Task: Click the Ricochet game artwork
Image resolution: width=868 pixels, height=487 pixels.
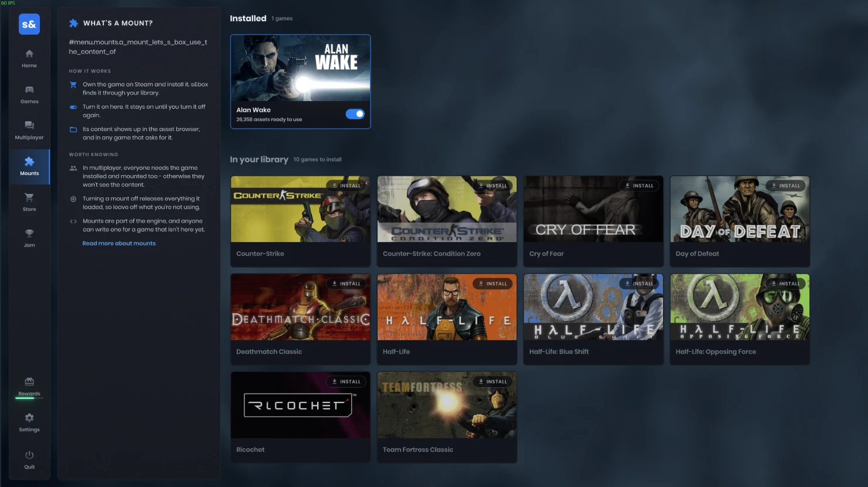Action: pos(301,405)
